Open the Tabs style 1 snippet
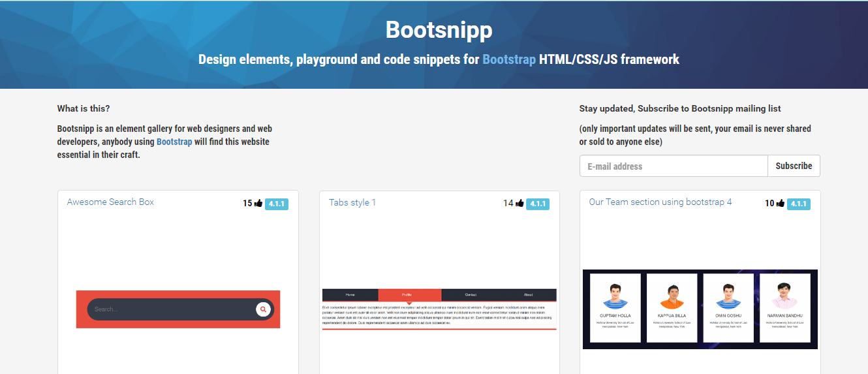The image size is (868, 374). point(352,202)
